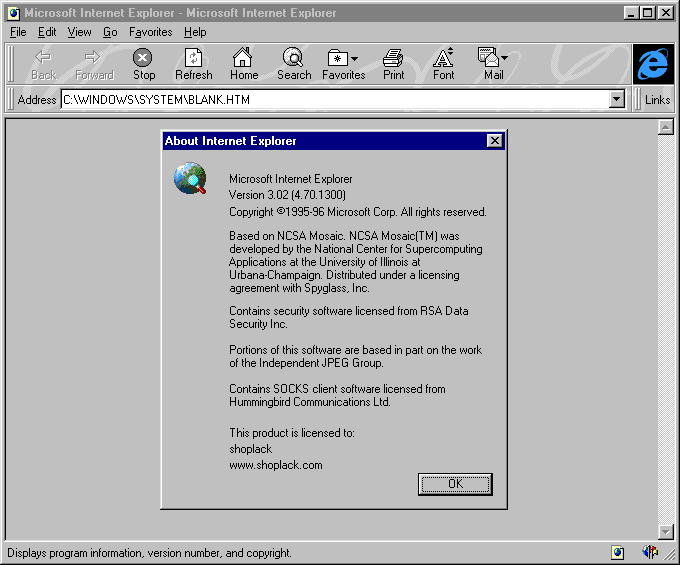Click the resize grip in the status bar corner

pos(670,555)
